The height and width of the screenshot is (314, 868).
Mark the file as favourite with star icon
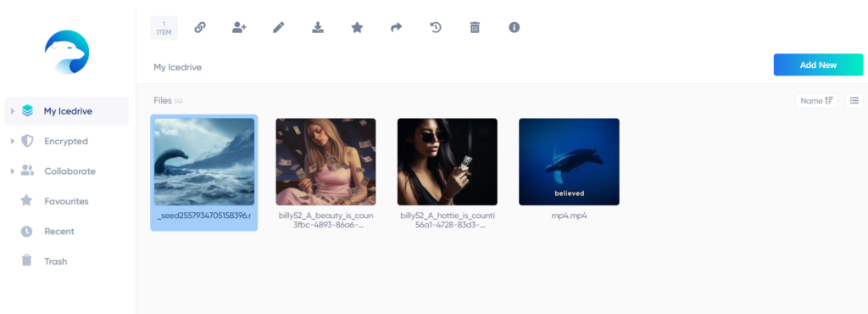coord(357,27)
